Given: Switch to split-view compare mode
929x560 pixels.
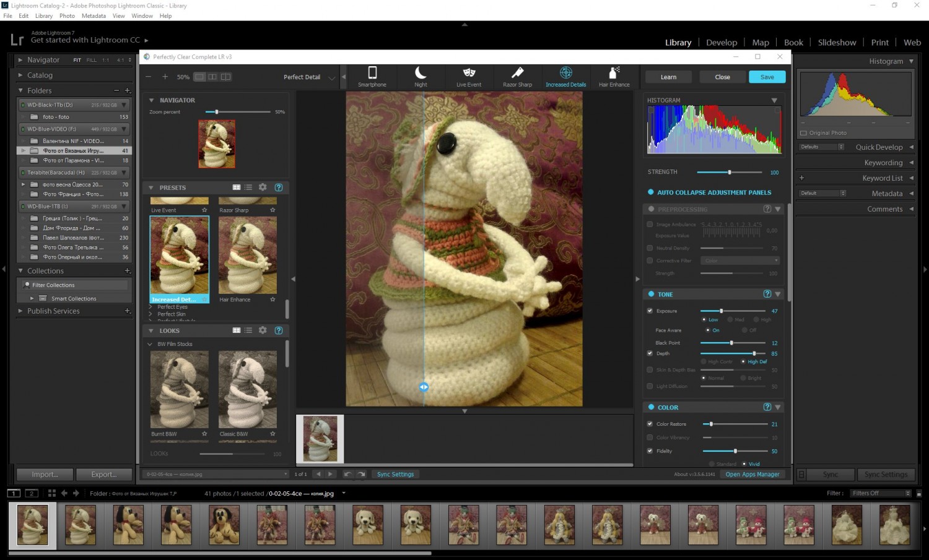Looking at the screenshot, I should click(x=226, y=77).
